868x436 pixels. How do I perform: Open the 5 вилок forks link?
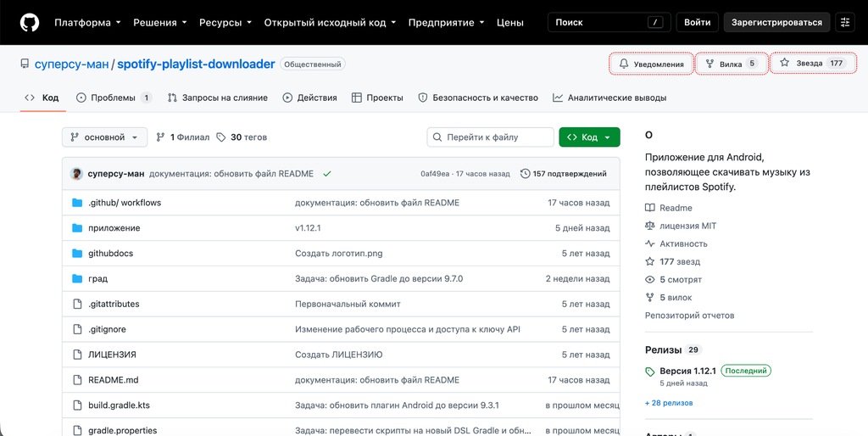click(x=669, y=298)
